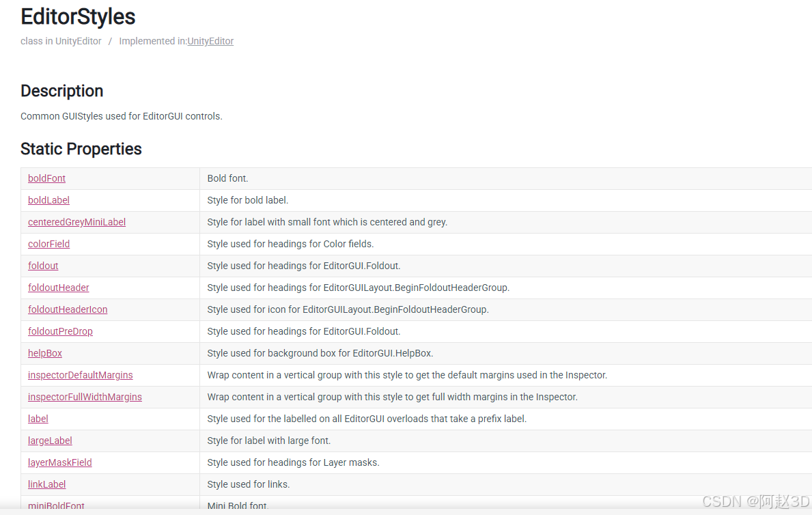The image size is (812, 515).
Task: Click 'Style used for headings for Color fields.'
Action: point(290,244)
